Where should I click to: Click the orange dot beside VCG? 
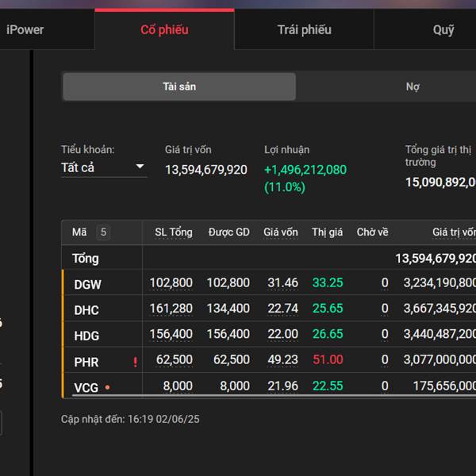click(x=107, y=387)
